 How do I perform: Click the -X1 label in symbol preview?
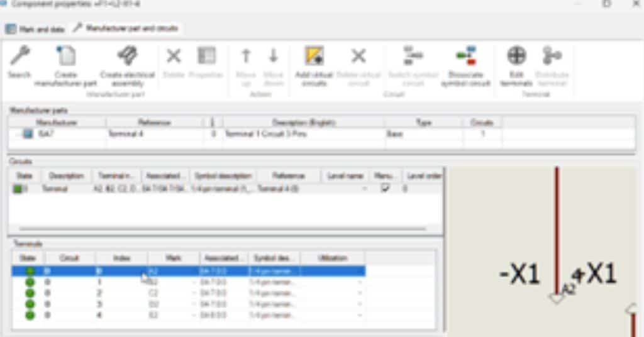pyautogui.click(x=519, y=273)
